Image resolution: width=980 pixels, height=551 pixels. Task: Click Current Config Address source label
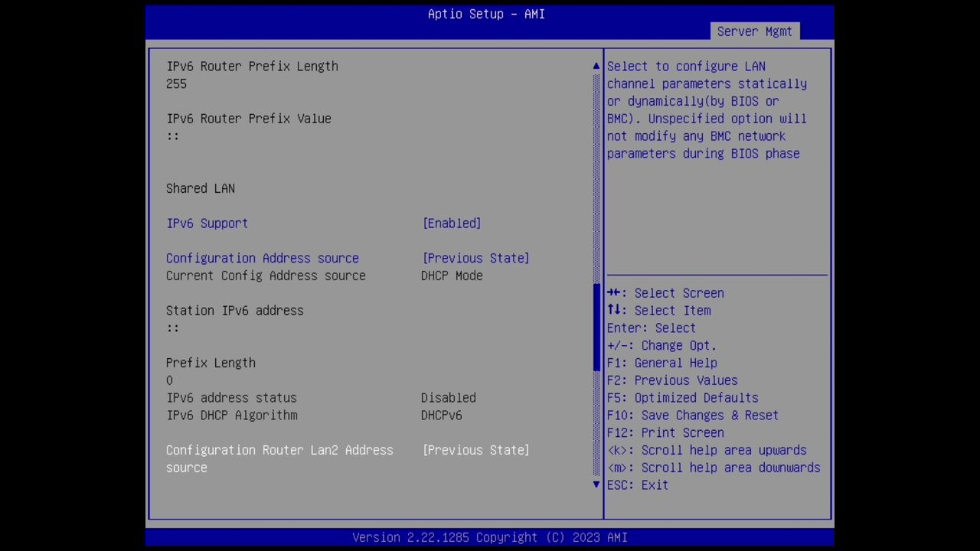266,275
